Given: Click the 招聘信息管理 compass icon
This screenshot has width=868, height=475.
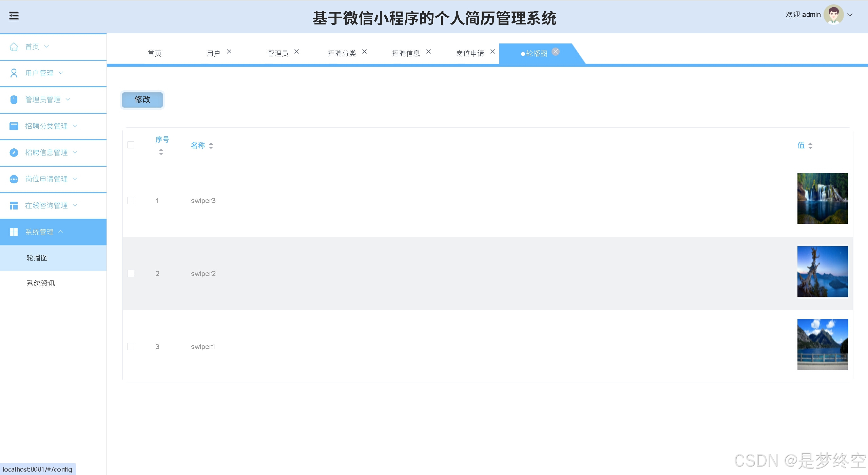Looking at the screenshot, I should 14,152.
